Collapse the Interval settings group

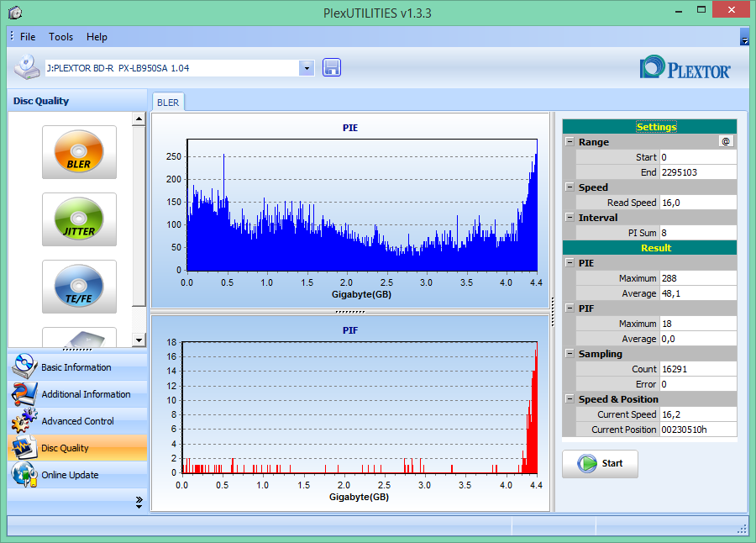pos(570,217)
